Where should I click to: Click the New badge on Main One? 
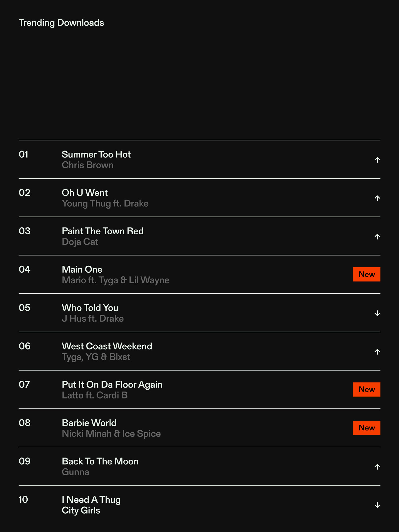point(367,274)
